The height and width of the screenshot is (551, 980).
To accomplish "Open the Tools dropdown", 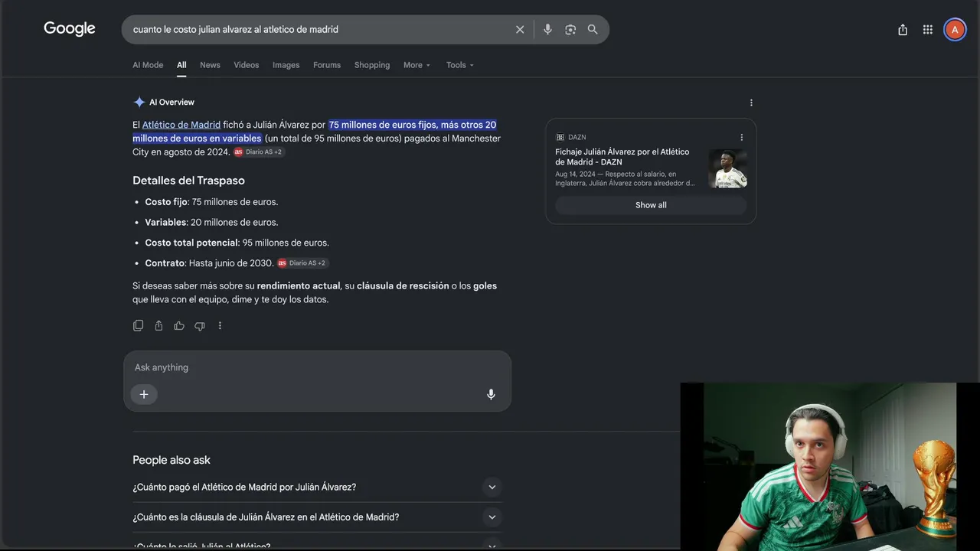I will pos(460,65).
